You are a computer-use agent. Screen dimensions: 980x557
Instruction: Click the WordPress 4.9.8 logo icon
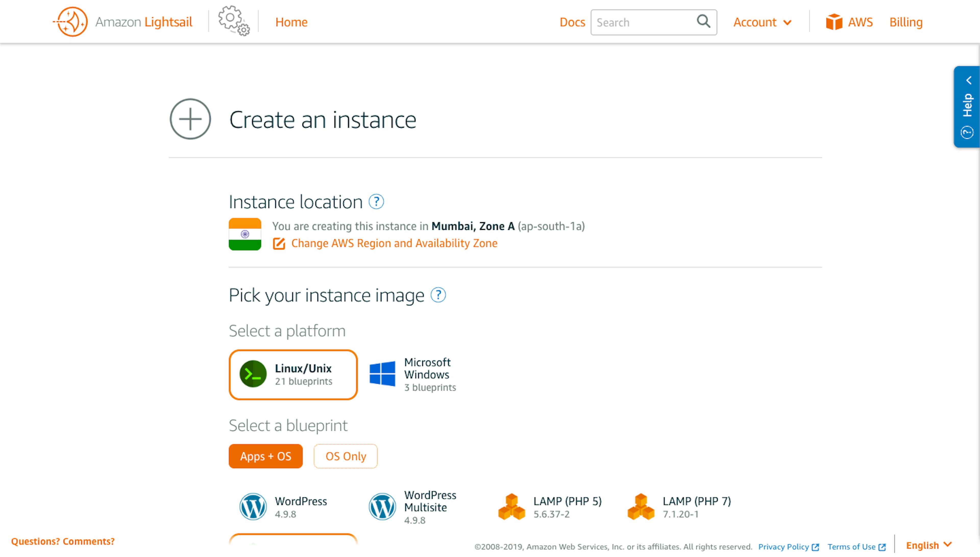click(x=253, y=506)
